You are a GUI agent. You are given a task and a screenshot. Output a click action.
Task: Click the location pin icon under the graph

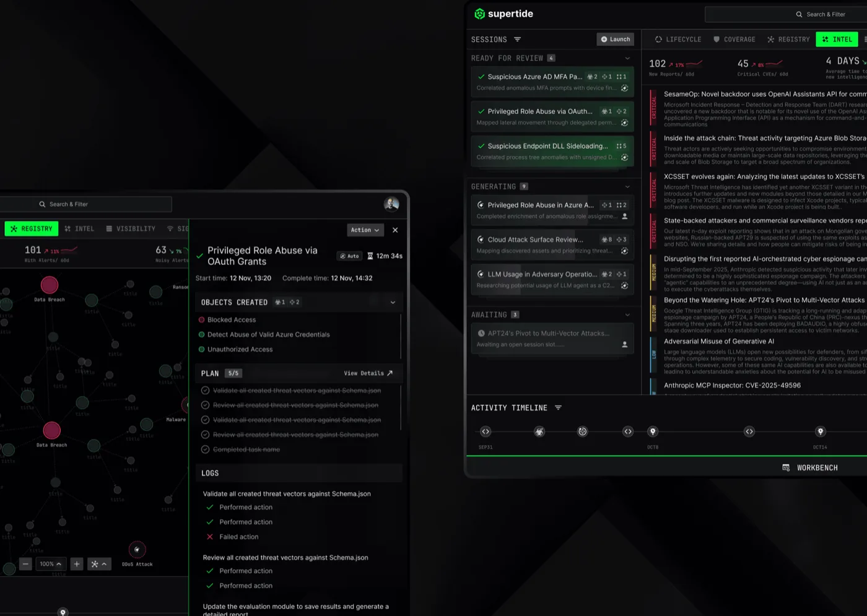63,612
